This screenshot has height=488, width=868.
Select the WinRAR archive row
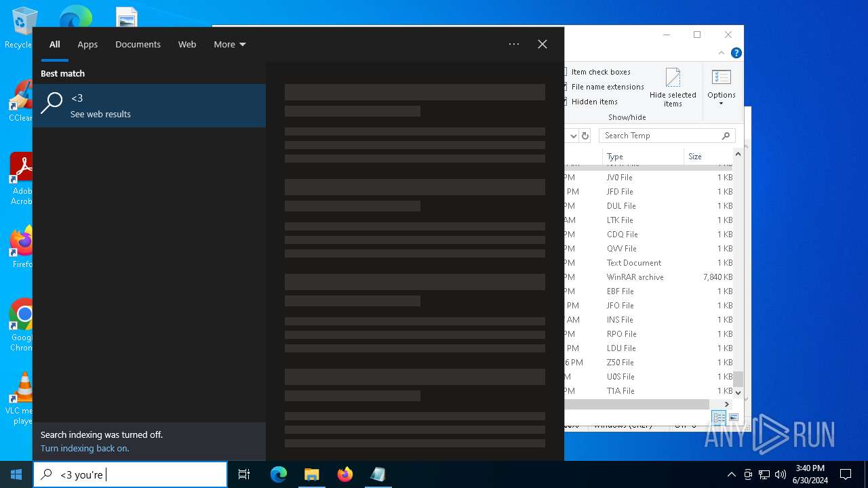(649, 277)
